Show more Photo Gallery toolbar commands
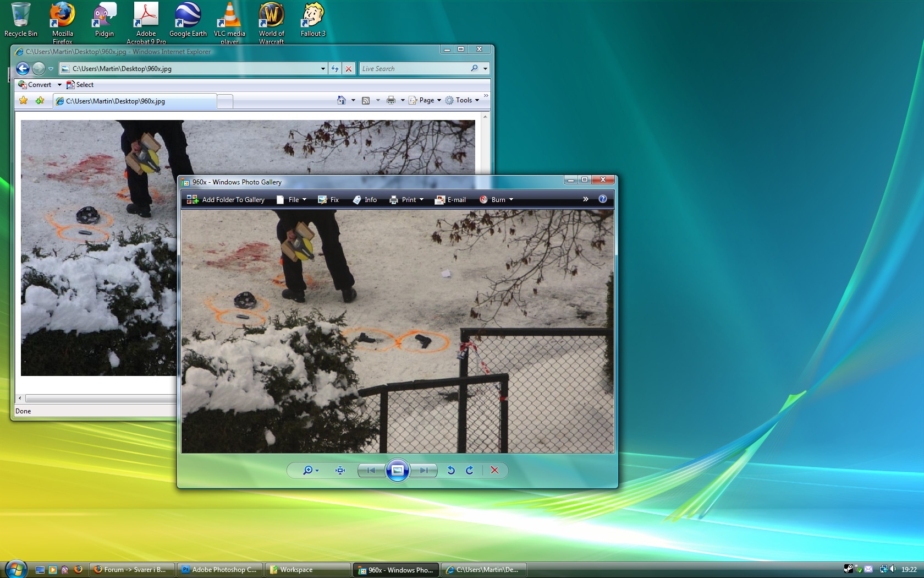Screen dimensions: 924x578 [x=586, y=199]
